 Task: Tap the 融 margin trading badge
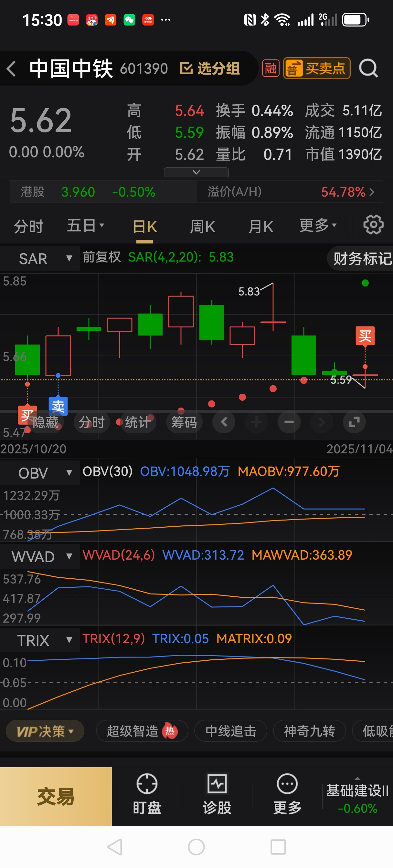271,68
